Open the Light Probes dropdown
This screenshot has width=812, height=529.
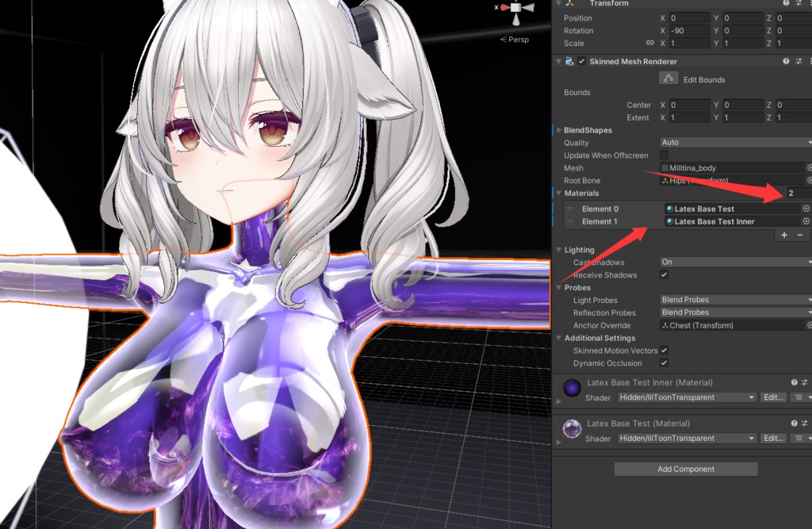click(735, 300)
